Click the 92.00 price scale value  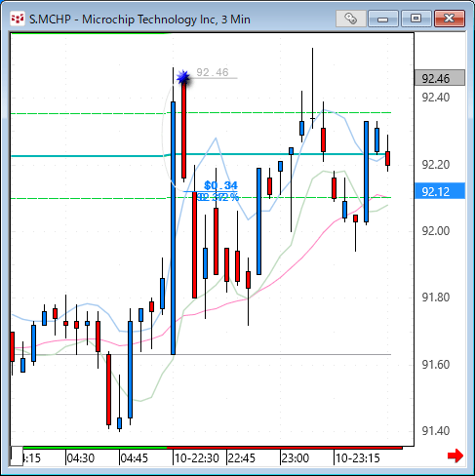pos(436,231)
